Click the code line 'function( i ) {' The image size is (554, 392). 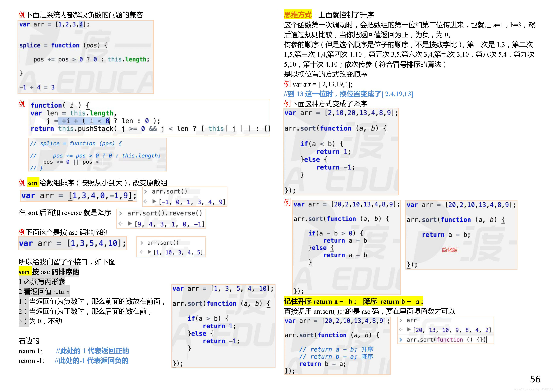(60, 105)
